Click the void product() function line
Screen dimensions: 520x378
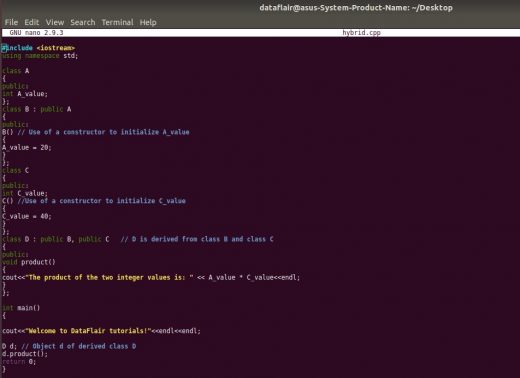tap(29, 262)
